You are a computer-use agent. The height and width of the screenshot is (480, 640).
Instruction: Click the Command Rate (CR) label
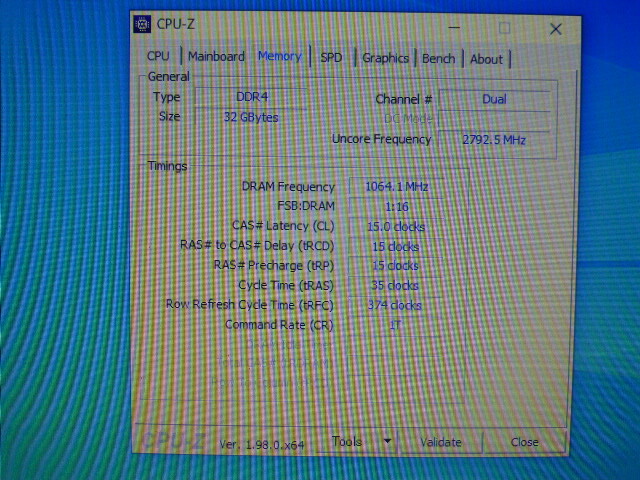click(x=279, y=325)
